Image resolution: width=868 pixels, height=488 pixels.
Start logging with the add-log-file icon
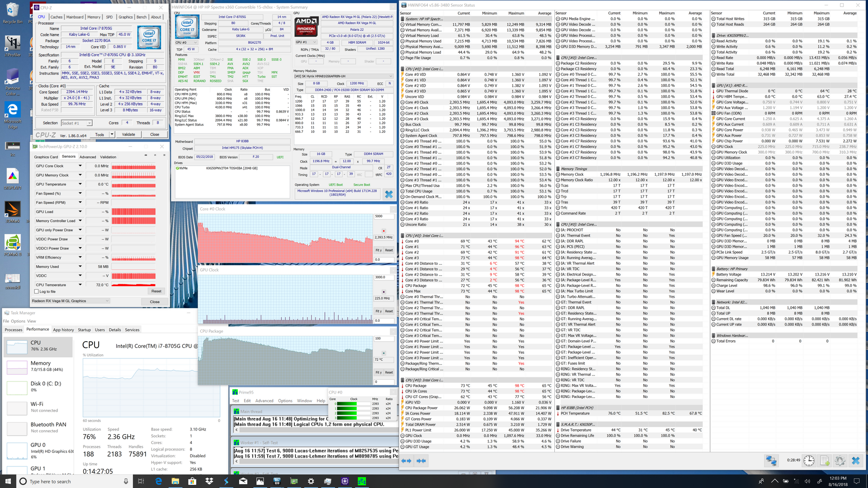point(825,460)
